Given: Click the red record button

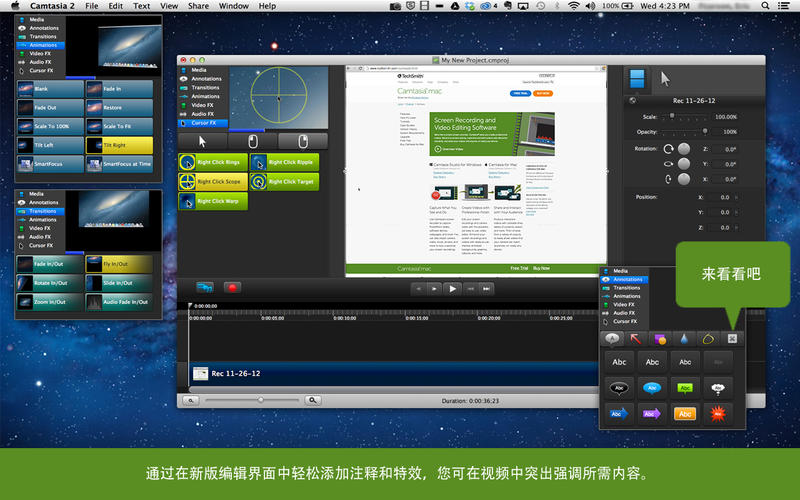Looking at the screenshot, I should [232, 288].
